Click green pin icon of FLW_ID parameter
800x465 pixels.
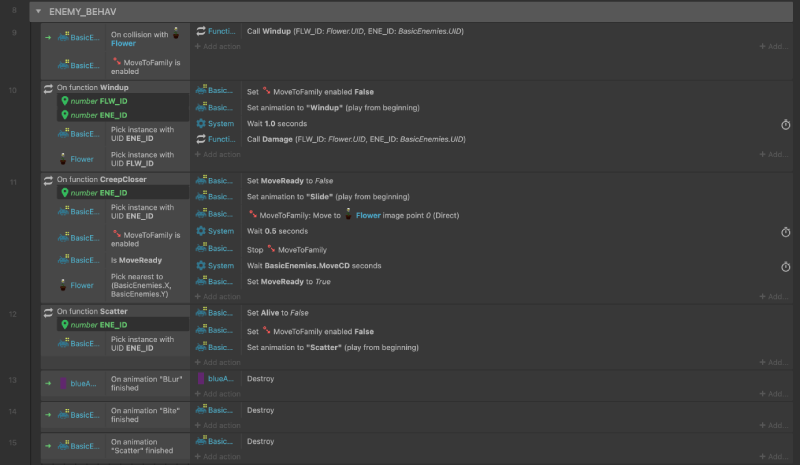65,101
